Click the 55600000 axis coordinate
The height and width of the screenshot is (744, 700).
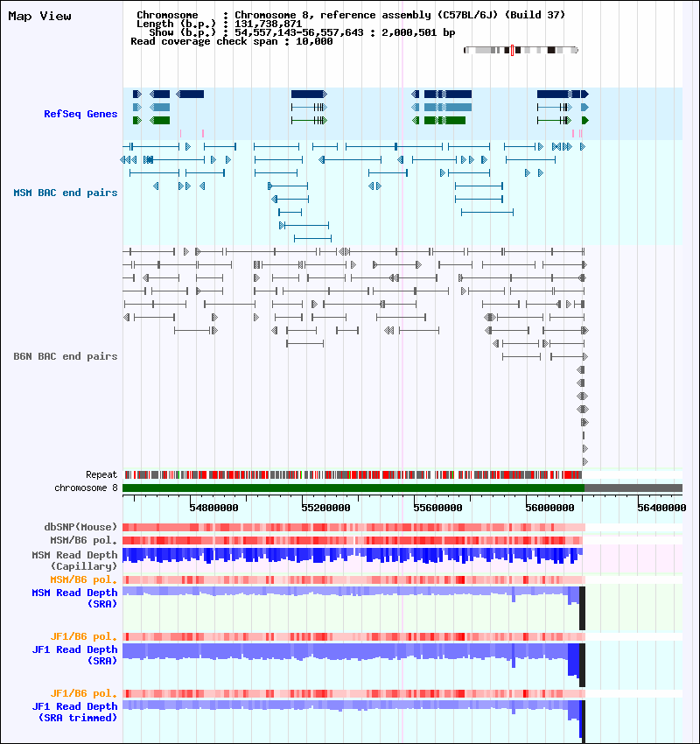click(x=437, y=508)
